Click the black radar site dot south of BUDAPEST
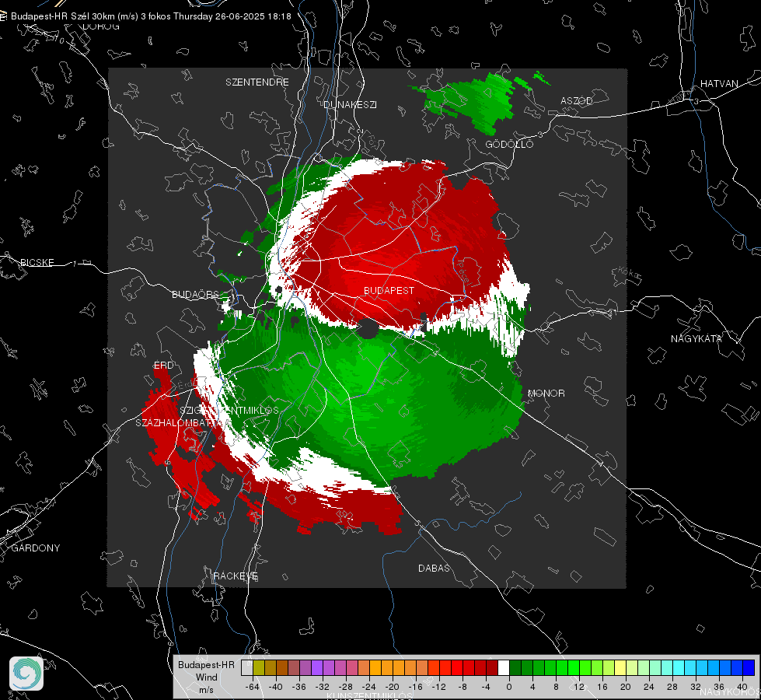The width and height of the screenshot is (761, 700). (x=368, y=329)
